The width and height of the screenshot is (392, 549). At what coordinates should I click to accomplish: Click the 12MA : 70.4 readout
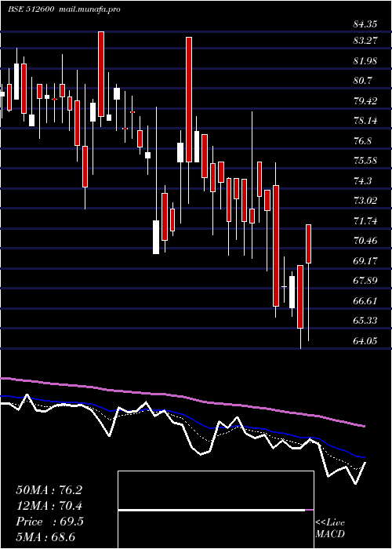[x=49, y=506]
